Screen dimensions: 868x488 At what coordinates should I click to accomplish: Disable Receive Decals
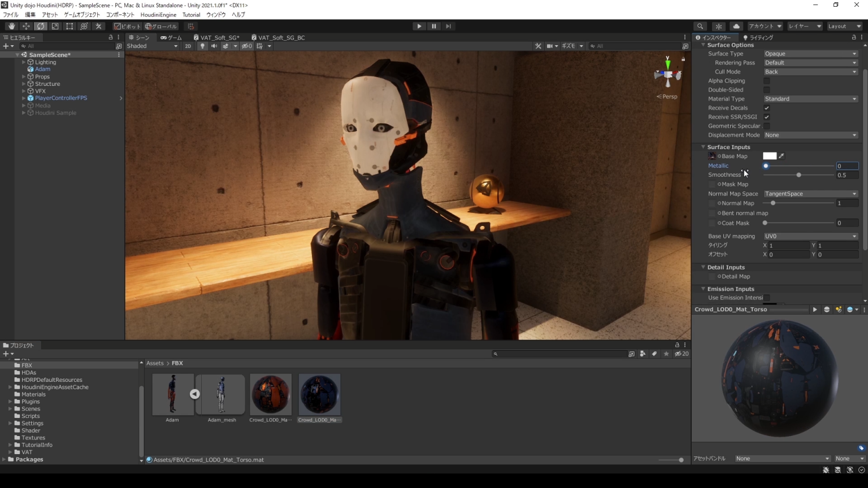pyautogui.click(x=767, y=108)
